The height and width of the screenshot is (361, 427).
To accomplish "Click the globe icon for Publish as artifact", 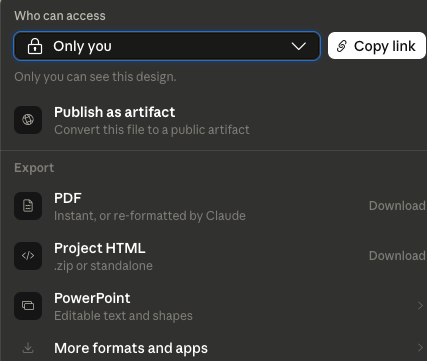I will pos(28,120).
